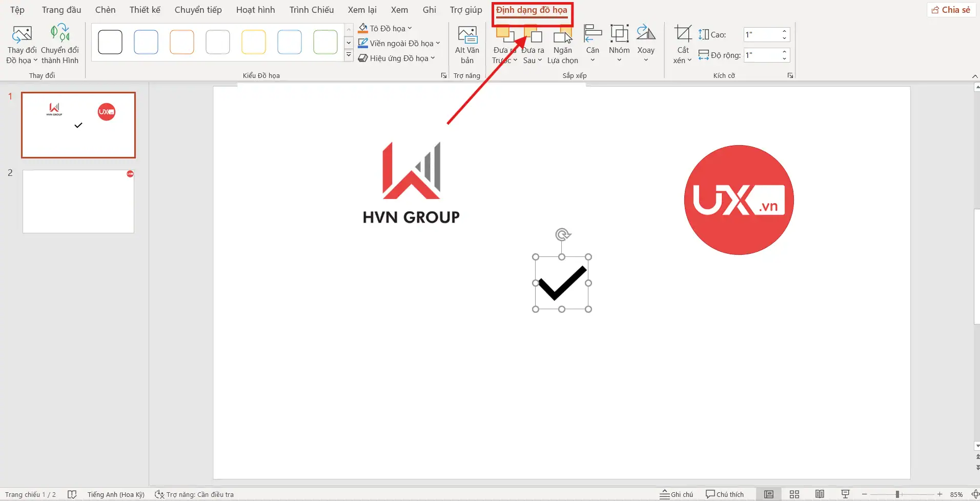Switch to the Ghi tab
The width and height of the screenshot is (980, 501).
pos(430,10)
